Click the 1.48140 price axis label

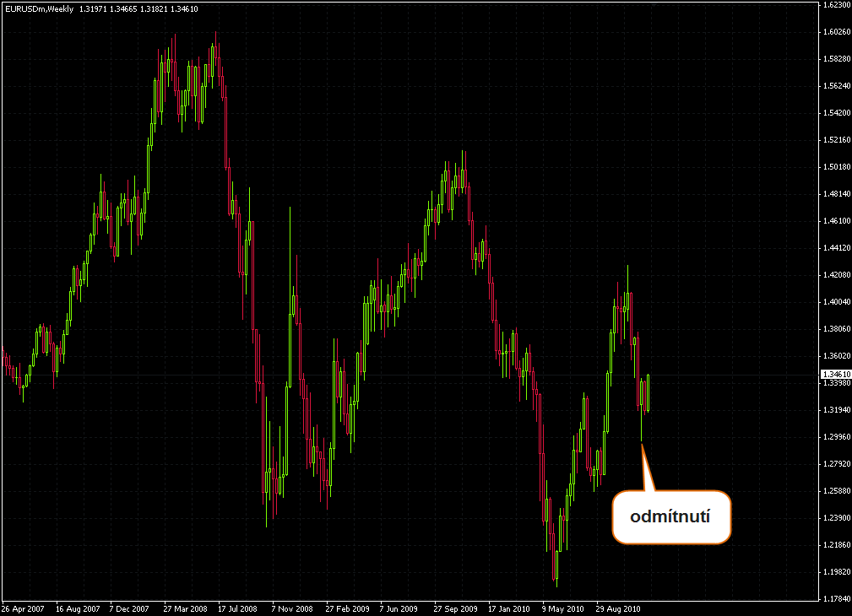[837, 194]
